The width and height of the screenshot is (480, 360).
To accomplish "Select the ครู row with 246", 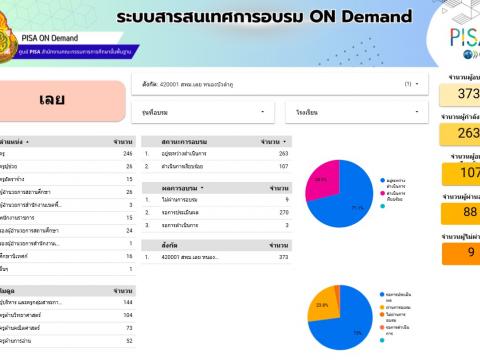I will [x=67, y=154].
